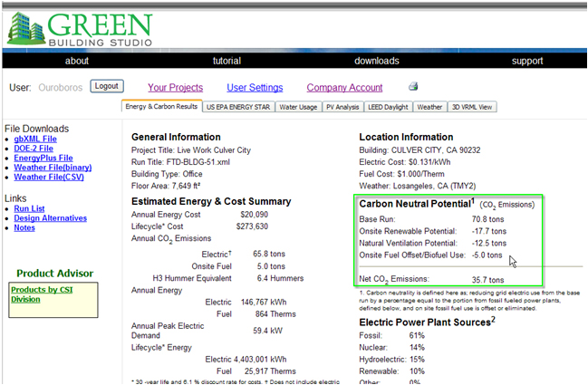Click Run Title FTD-BLDG-51.xml text

(x=180, y=162)
